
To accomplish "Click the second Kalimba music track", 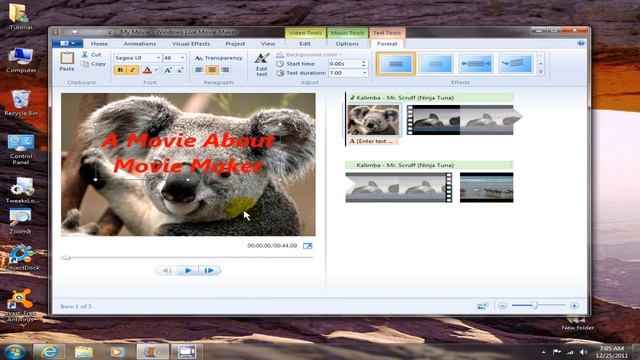I will [x=429, y=165].
